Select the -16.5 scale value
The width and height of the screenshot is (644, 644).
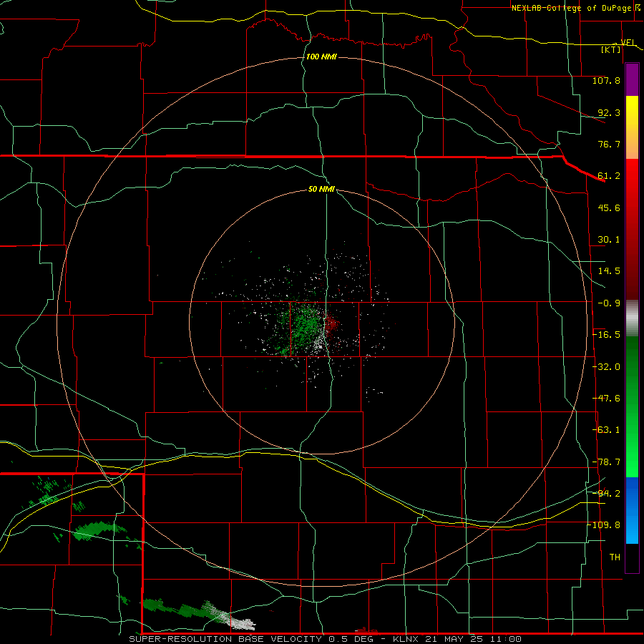pyautogui.click(x=606, y=335)
